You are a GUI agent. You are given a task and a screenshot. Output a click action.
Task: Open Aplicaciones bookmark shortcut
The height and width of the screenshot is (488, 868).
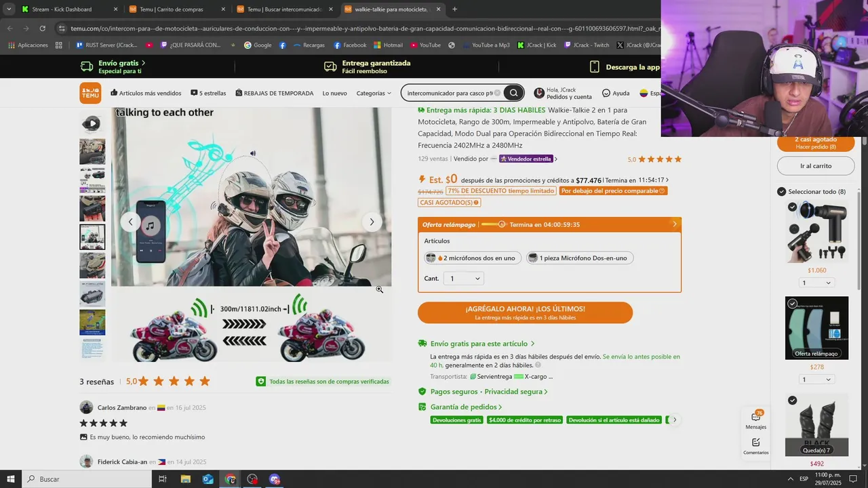[x=28, y=45]
